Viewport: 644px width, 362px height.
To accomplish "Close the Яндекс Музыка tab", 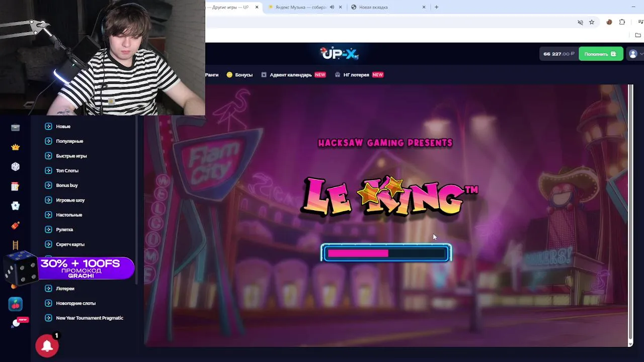I will 341,7.
